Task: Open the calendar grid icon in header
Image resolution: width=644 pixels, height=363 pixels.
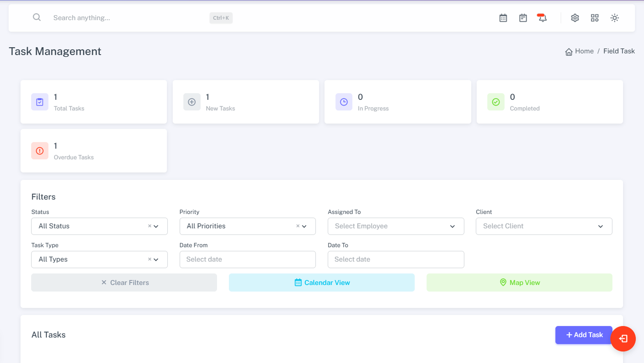Action: [503, 18]
